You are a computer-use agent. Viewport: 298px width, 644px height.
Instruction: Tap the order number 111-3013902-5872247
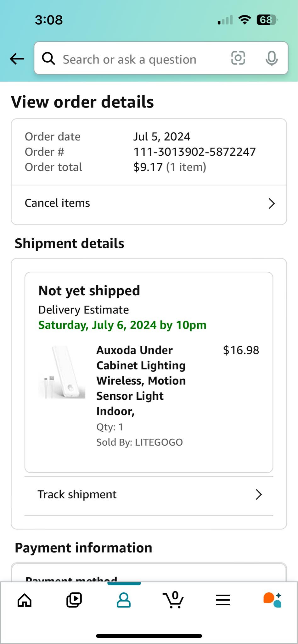[194, 152]
